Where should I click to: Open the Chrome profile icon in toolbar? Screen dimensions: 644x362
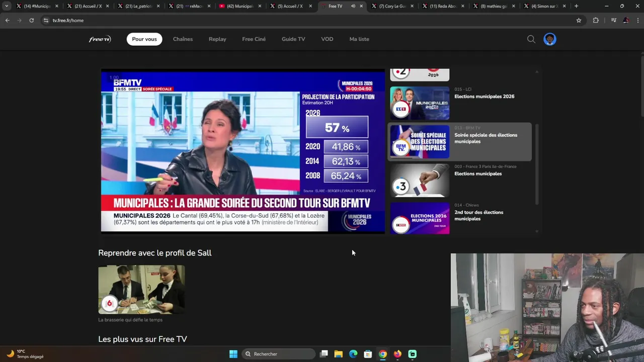pyautogui.click(x=625, y=20)
